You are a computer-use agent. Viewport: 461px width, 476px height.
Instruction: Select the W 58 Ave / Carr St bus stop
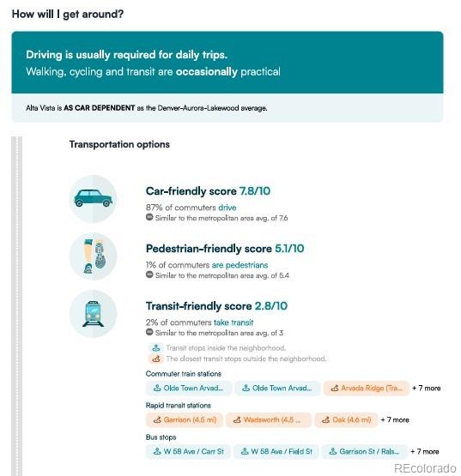pyautogui.click(x=188, y=452)
